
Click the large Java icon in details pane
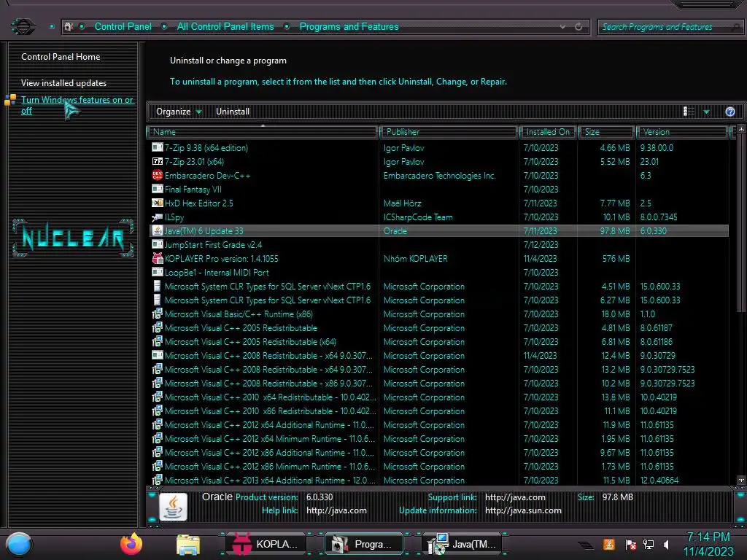tap(173, 507)
